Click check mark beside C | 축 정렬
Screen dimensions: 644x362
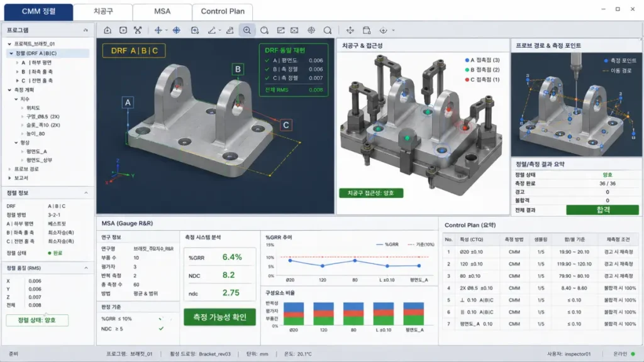(x=267, y=78)
